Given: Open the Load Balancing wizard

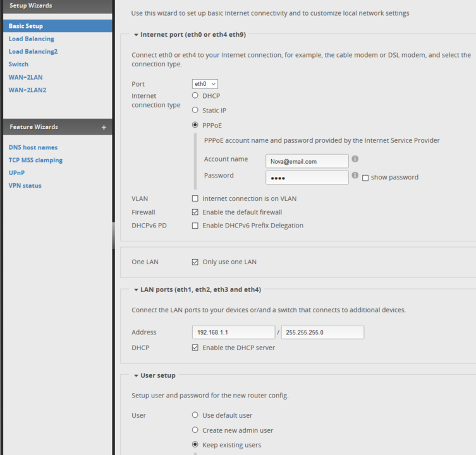Looking at the screenshot, I should tap(31, 39).
